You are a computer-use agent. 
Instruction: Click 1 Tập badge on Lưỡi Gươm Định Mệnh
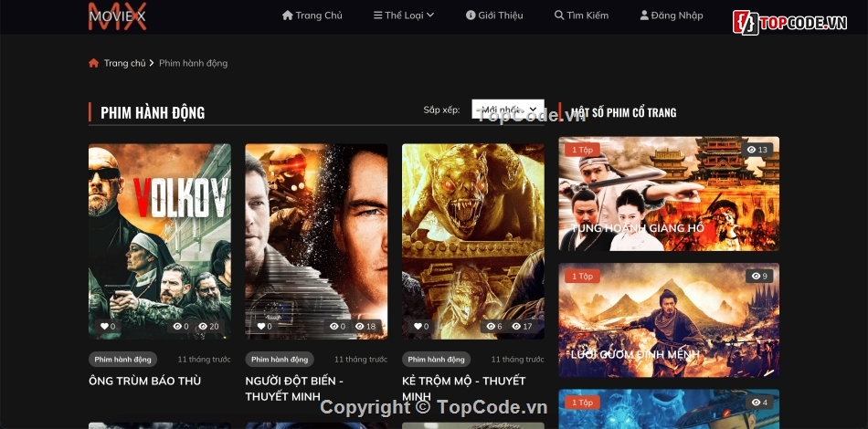(x=582, y=276)
